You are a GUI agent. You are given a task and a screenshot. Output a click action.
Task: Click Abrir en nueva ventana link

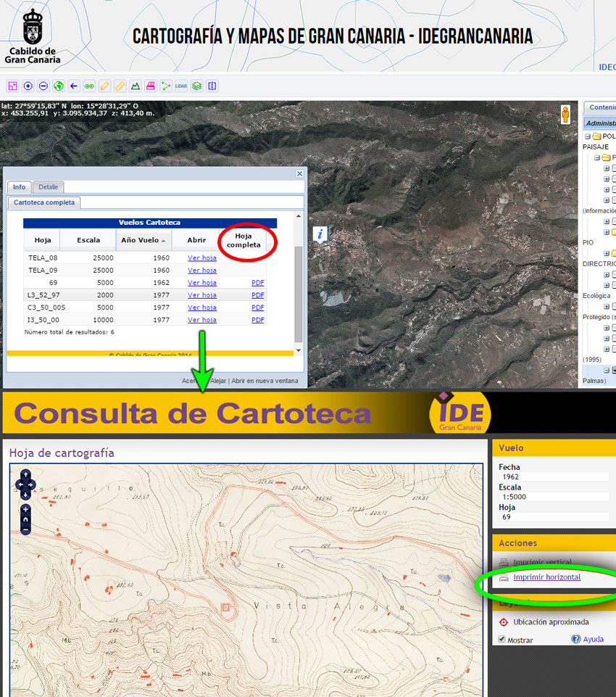[x=265, y=381]
